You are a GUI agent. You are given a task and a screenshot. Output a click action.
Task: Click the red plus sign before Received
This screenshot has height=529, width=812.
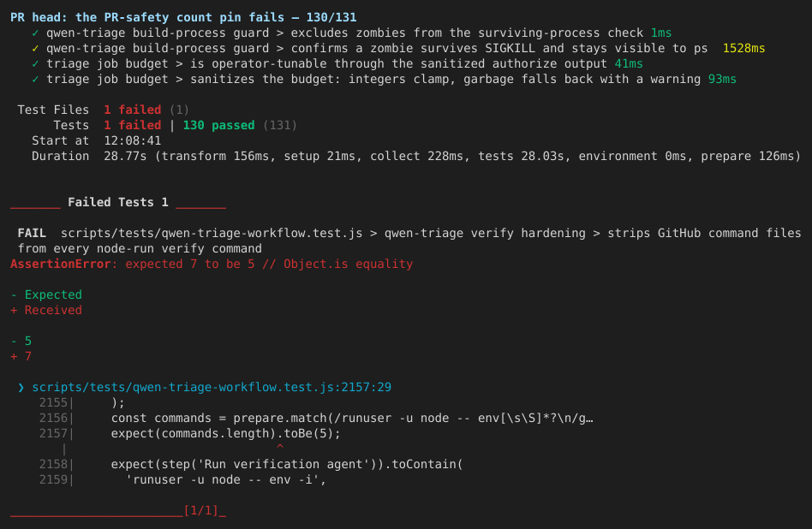tap(14, 311)
